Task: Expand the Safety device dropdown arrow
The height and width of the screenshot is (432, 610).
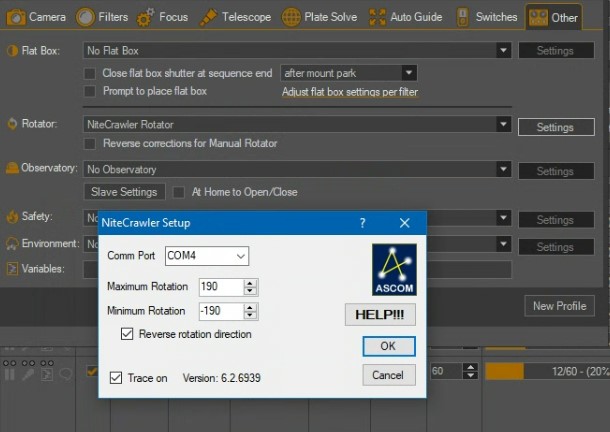Action: click(503, 218)
